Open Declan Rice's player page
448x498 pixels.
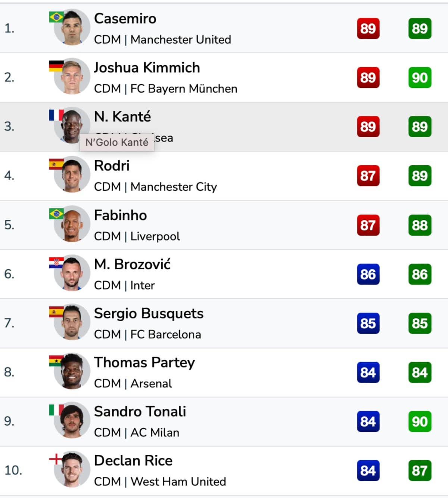133,460
